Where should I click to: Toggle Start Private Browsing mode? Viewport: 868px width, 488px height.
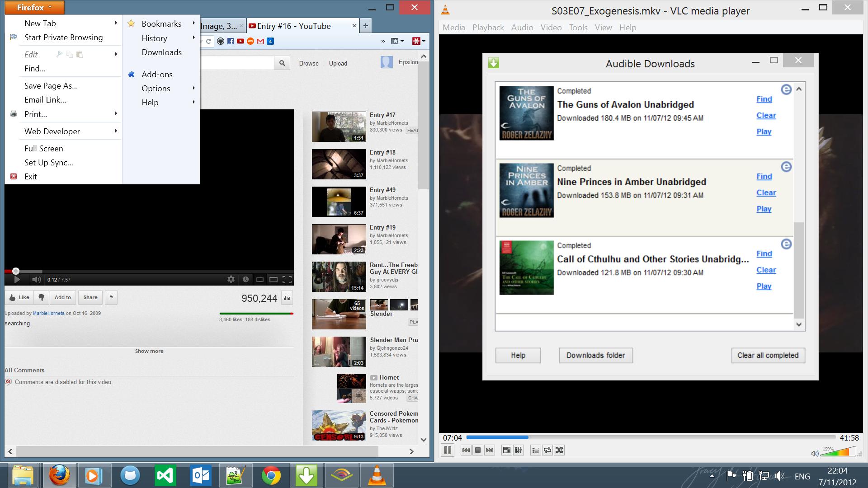(63, 37)
